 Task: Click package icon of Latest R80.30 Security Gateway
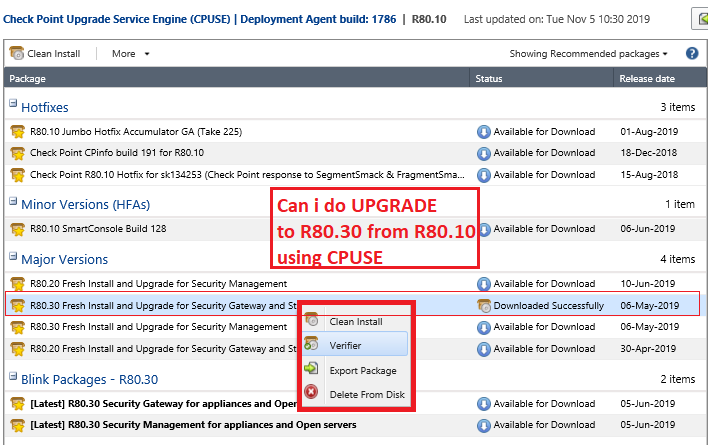coord(18,404)
